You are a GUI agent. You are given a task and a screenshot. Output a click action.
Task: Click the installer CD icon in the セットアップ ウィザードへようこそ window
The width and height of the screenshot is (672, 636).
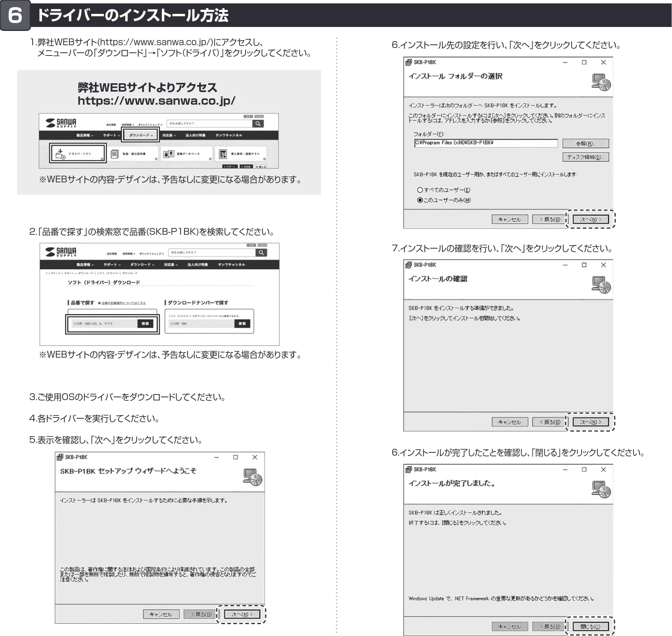point(252,477)
